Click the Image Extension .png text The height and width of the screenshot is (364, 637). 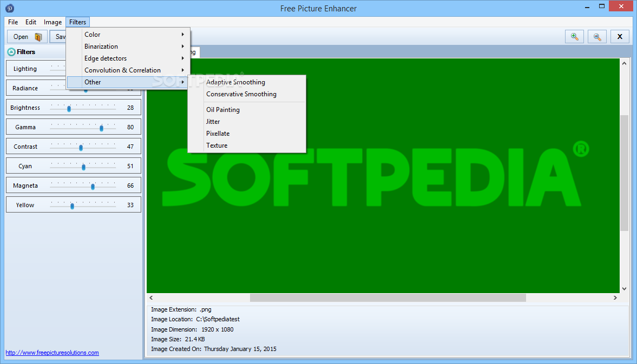pos(181,309)
